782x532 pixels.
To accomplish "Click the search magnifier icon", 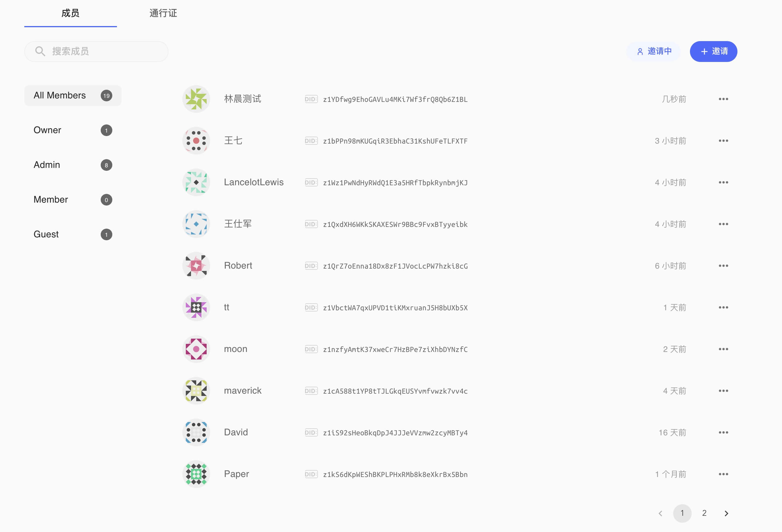I will coord(40,51).
